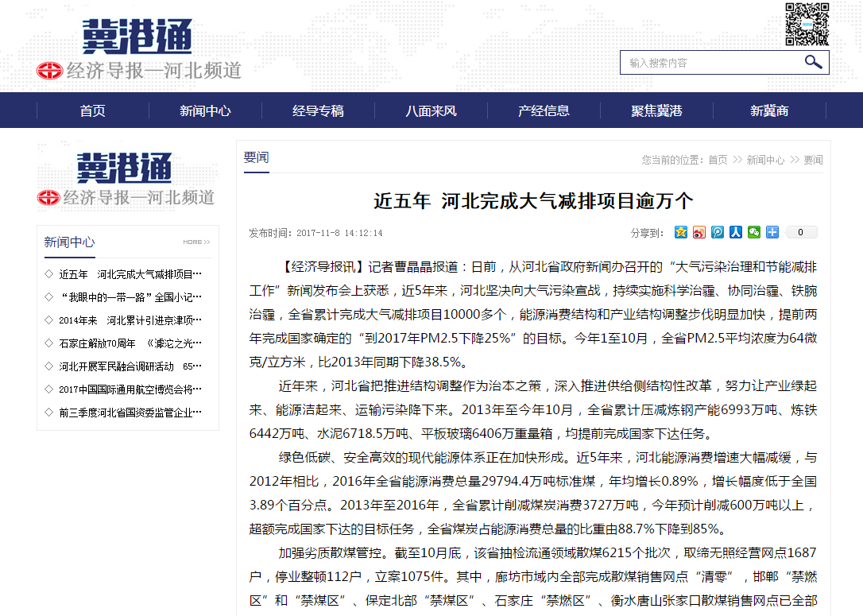The width and height of the screenshot is (863, 616).
Task: Click the magnifying glass search icon
Action: [x=813, y=62]
